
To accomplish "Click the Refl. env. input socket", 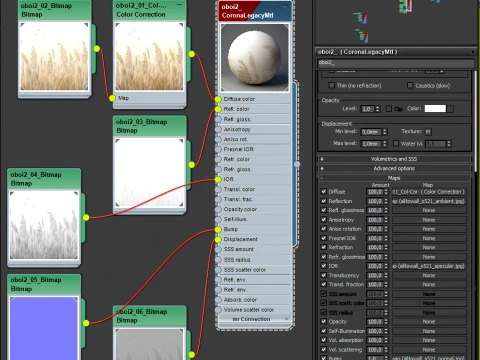I will pyautogui.click(x=218, y=280).
